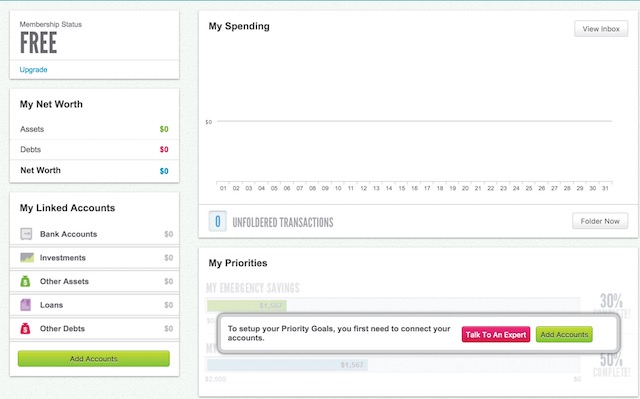Click the Investments chart icon
This screenshot has width=640, height=399.
pyautogui.click(x=27, y=257)
